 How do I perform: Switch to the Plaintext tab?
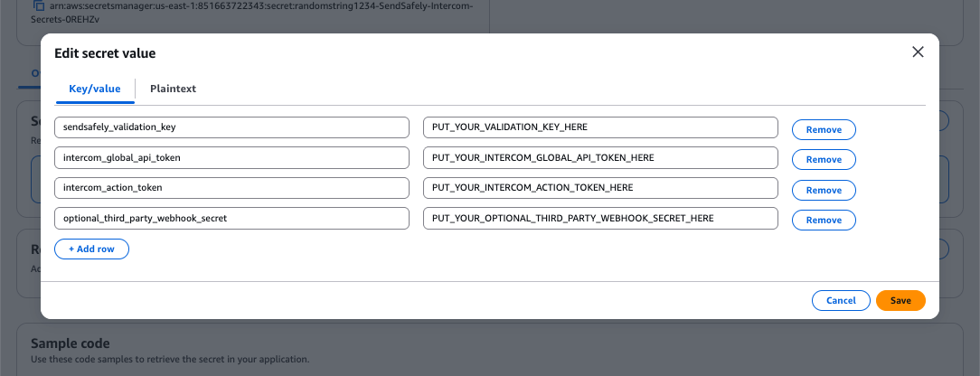point(173,89)
